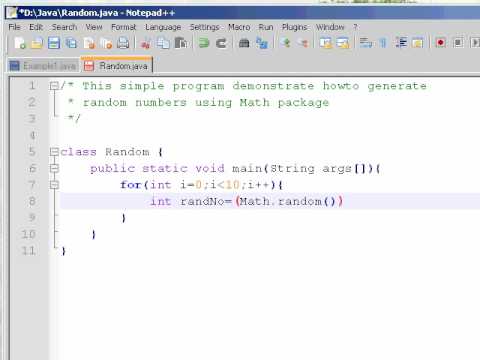
Task: Click the "public" keyword on line 6
Action: 113,168
